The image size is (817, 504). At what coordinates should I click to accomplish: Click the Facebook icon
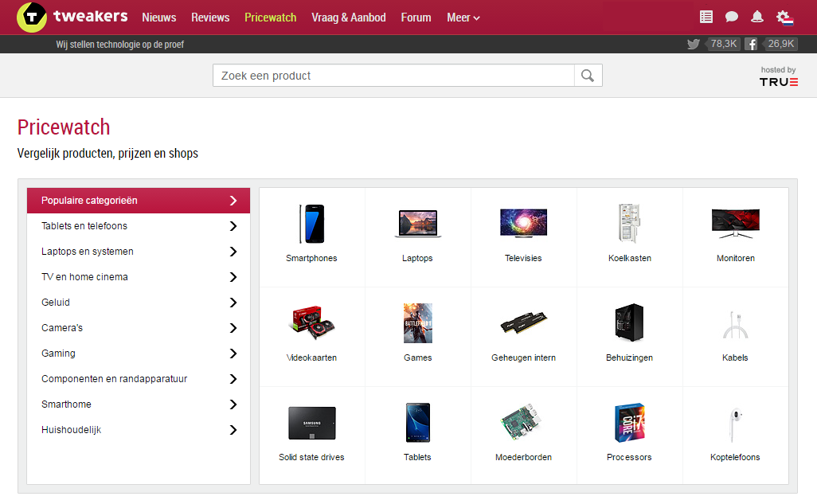click(751, 44)
